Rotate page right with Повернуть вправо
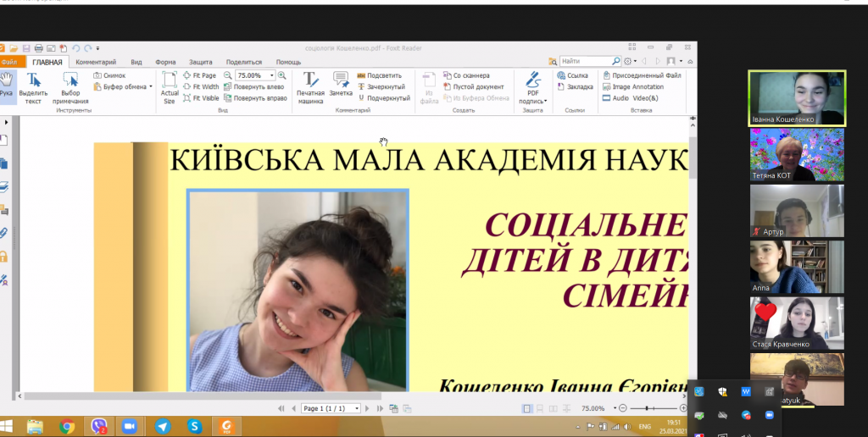The width and height of the screenshot is (868, 437). coord(255,98)
